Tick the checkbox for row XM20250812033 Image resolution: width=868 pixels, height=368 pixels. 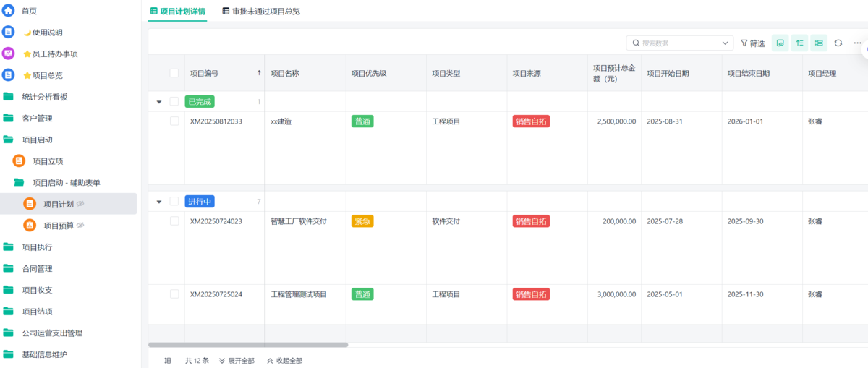tap(174, 121)
